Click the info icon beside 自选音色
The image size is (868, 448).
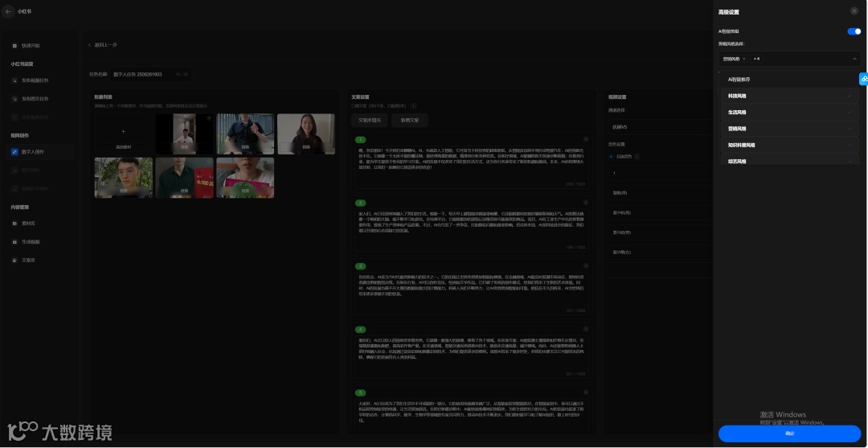637,157
